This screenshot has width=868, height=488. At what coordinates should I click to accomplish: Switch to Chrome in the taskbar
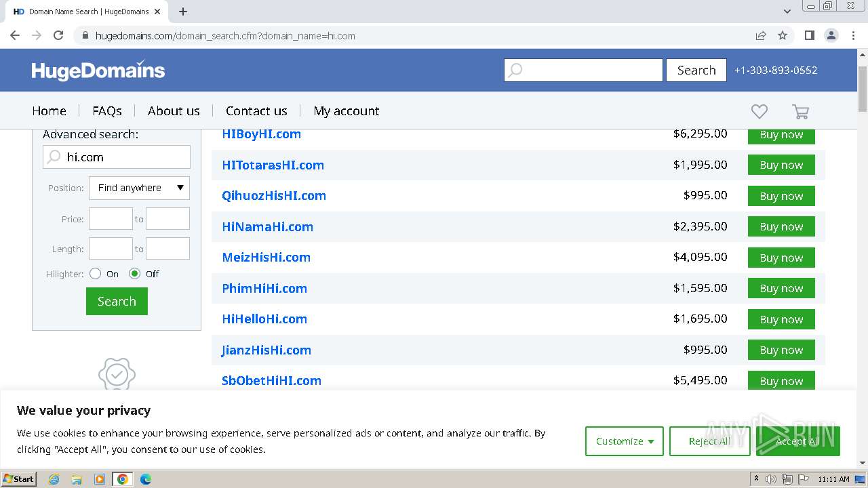click(122, 479)
